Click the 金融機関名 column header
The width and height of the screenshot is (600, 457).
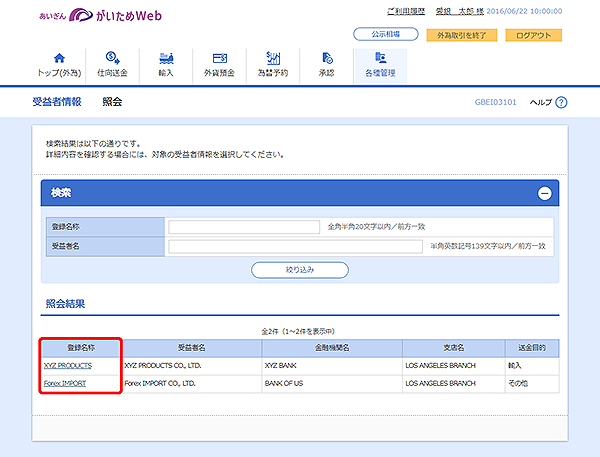point(332,348)
